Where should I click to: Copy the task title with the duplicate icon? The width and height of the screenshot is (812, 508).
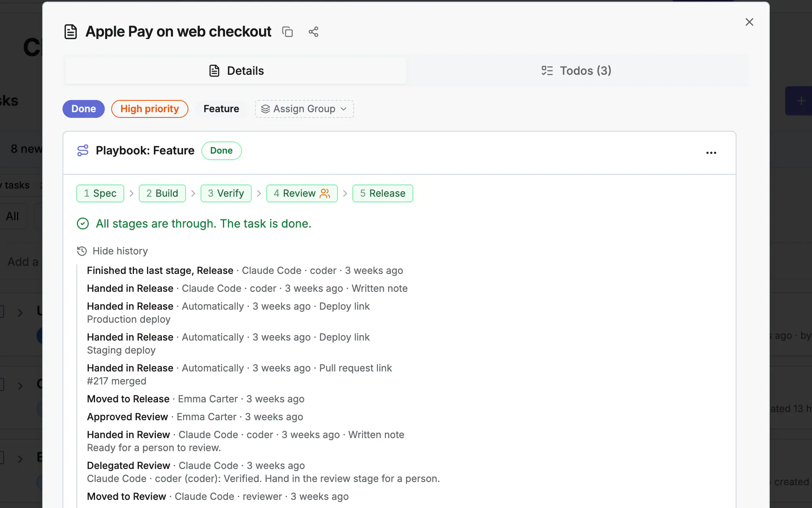tap(287, 32)
